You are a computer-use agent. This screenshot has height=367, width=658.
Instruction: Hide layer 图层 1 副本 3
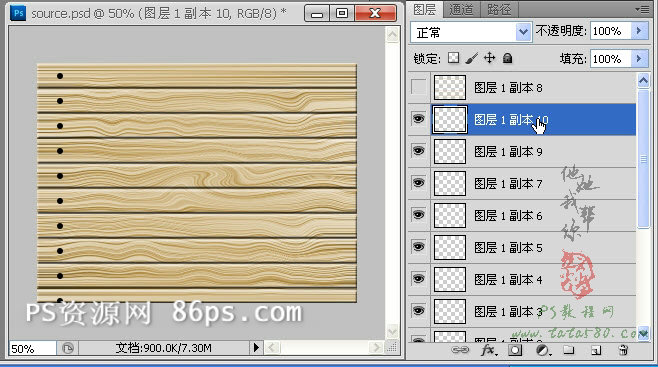point(418,311)
